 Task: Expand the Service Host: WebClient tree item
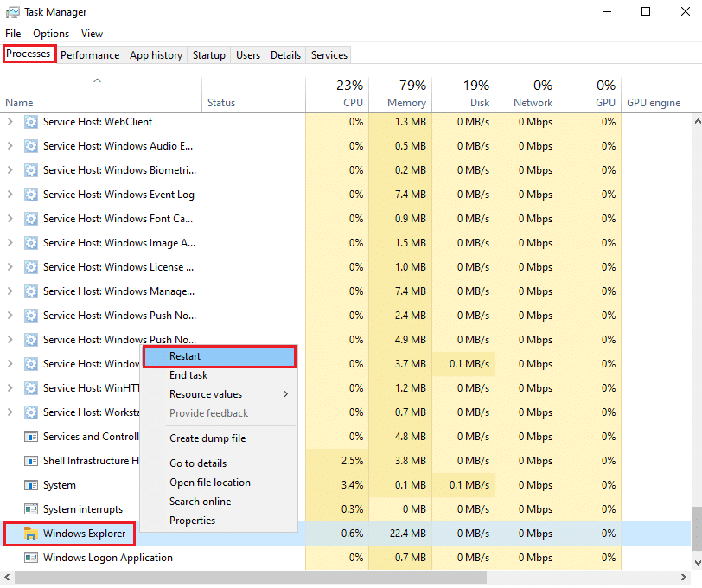click(9, 122)
